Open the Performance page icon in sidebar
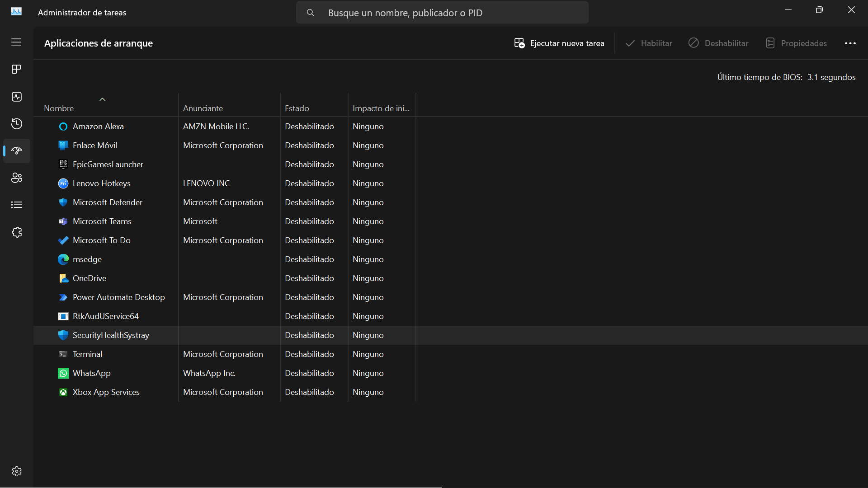 pos(16,97)
